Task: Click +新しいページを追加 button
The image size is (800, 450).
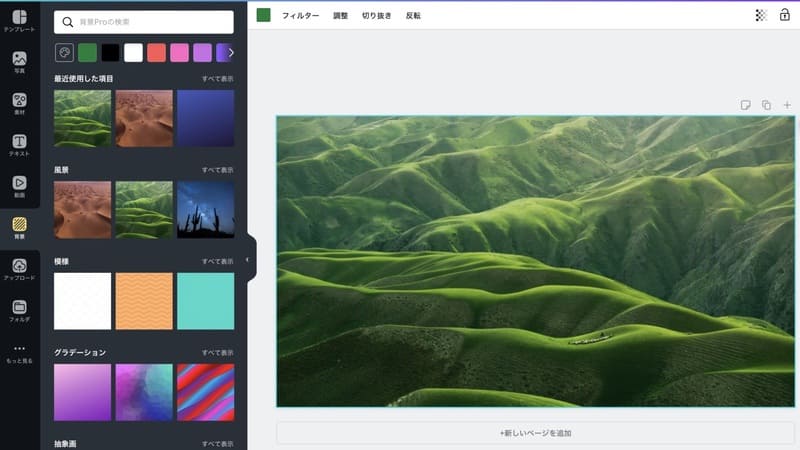Action: [x=535, y=433]
